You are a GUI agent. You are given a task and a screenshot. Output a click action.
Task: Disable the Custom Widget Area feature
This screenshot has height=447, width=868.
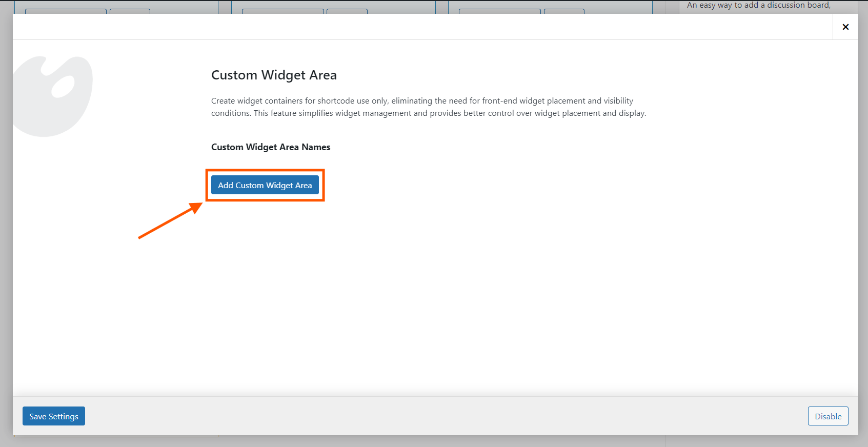pos(828,416)
